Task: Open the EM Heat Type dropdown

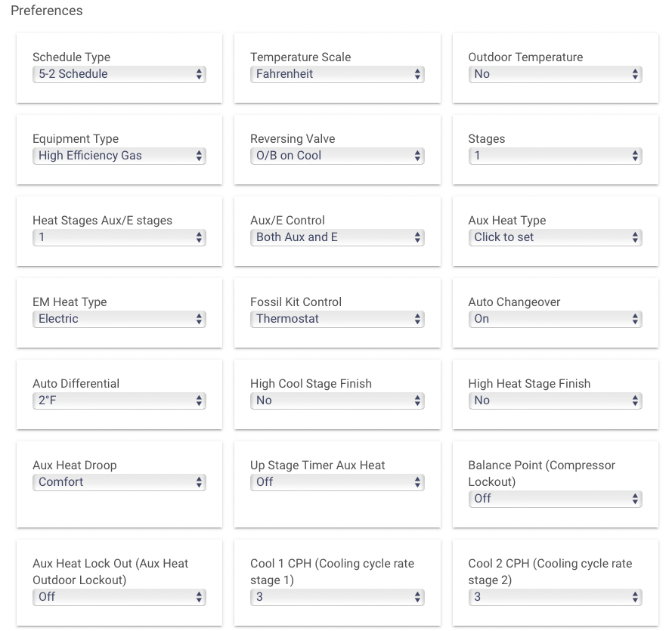Action: tap(119, 319)
